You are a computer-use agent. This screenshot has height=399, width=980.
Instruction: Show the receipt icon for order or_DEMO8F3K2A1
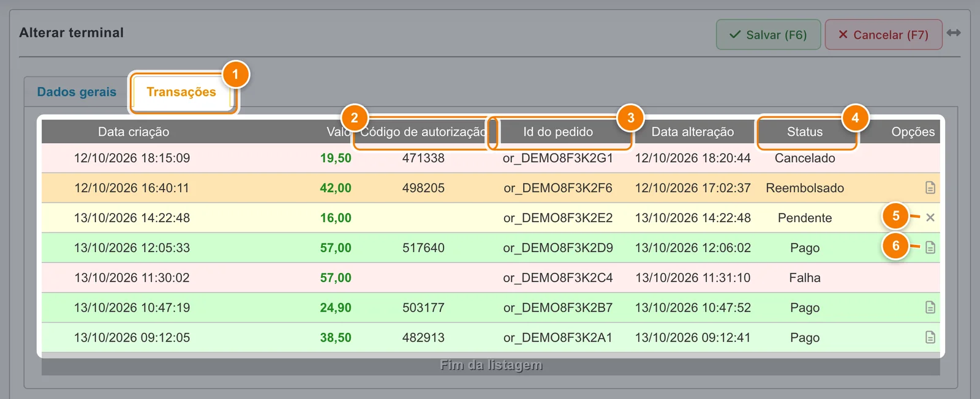tap(930, 338)
